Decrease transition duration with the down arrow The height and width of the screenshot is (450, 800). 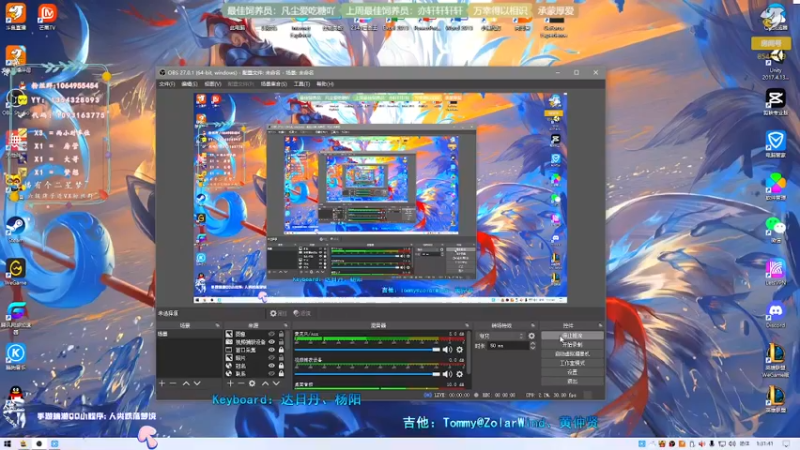[533, 348]
